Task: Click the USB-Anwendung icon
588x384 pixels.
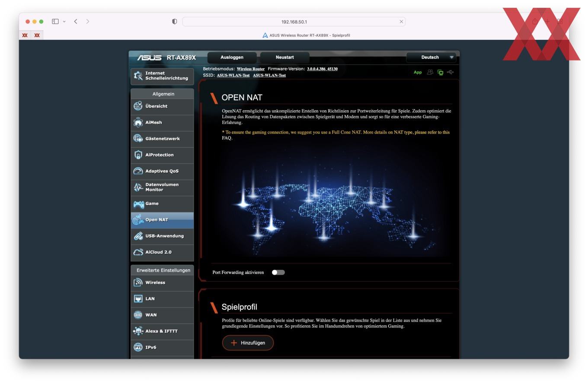Action: tap(138, 236)
